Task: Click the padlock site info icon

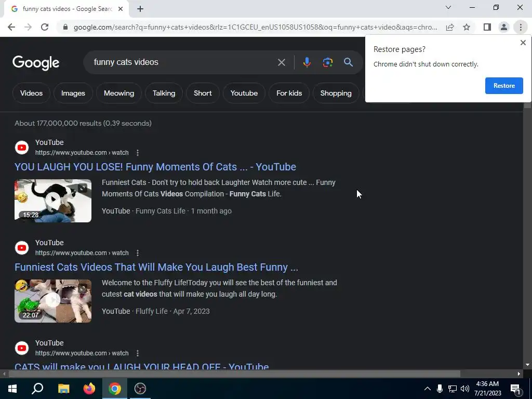Action: tap(65, 27)
